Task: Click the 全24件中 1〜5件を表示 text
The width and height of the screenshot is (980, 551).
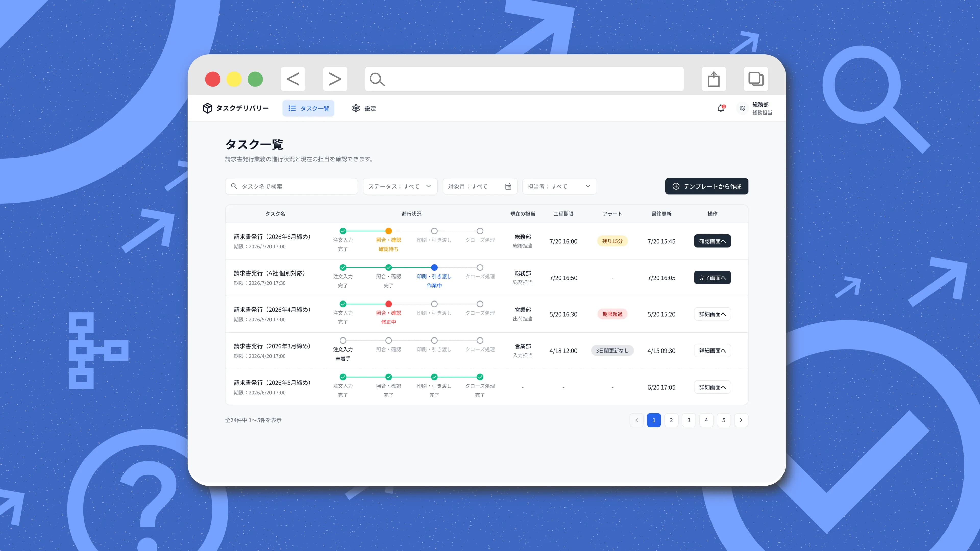Action: pyautogui.click(x=253, y=420)
